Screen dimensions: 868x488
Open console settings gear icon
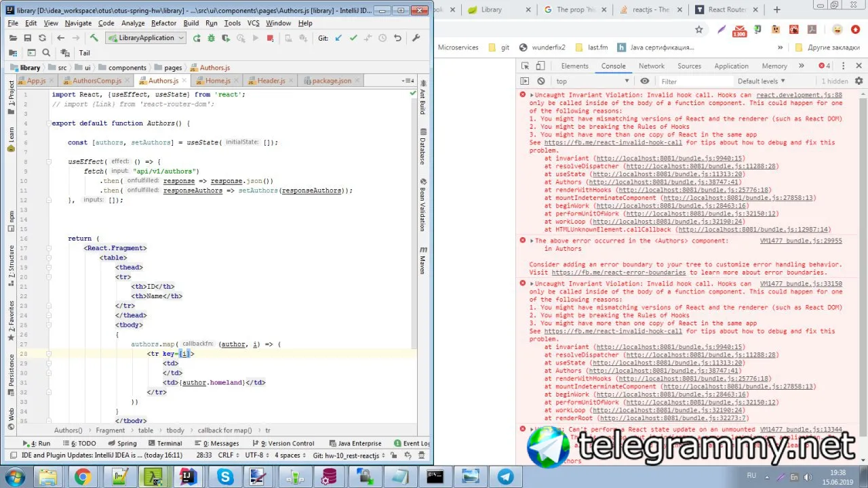coord(857,81)
